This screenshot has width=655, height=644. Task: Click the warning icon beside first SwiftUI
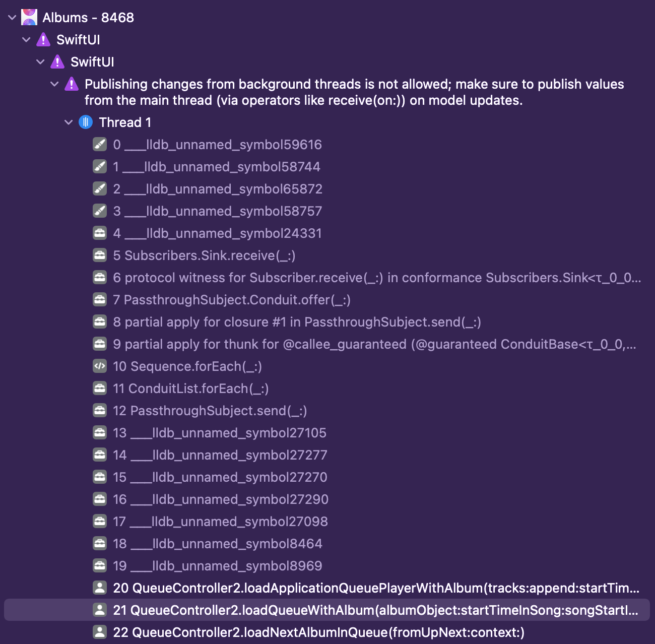click(x=43, y=39)
